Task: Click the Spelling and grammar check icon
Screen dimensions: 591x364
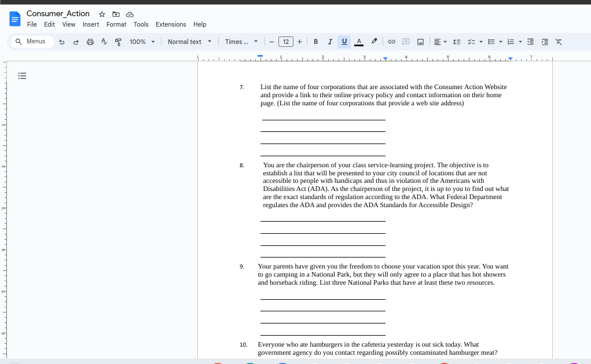Action: [104, 42]
